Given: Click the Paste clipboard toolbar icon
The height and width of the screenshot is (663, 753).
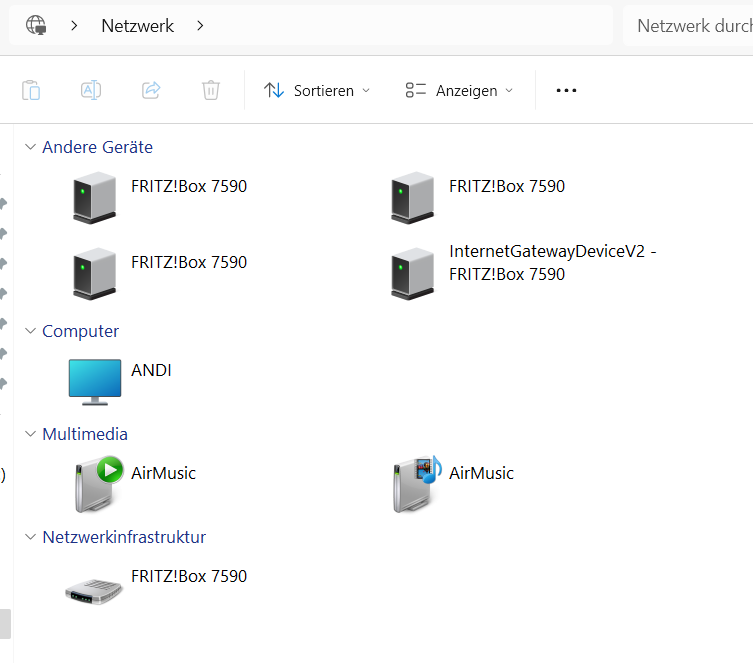Looking at the screenshot, I should pyautogui.click(x=31, y=90).
